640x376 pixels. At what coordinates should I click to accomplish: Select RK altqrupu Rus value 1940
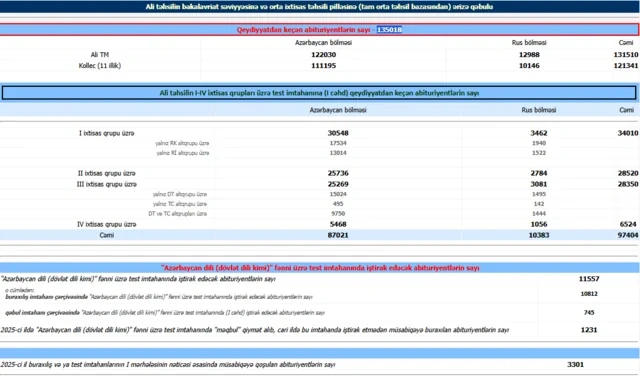pos(539,143)
